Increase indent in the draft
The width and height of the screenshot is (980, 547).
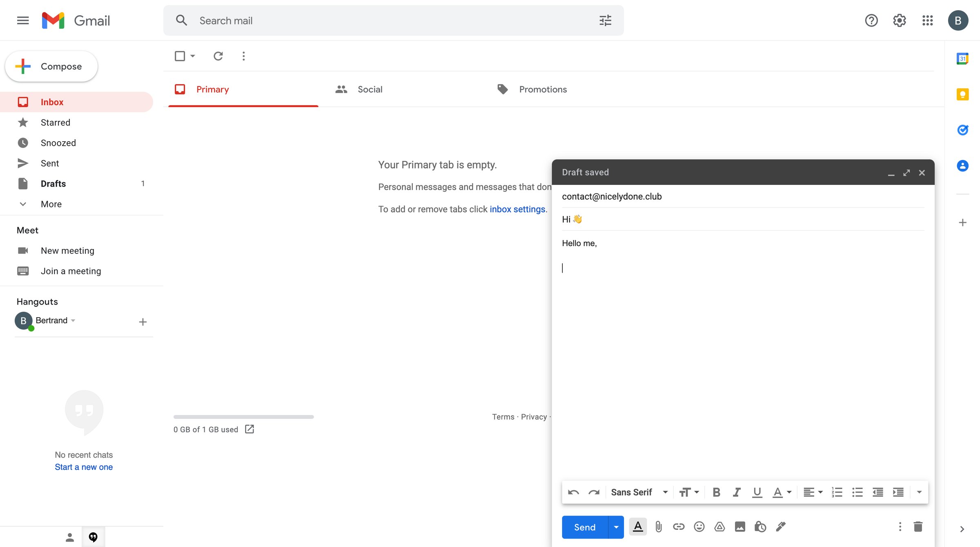click(898, 492)
